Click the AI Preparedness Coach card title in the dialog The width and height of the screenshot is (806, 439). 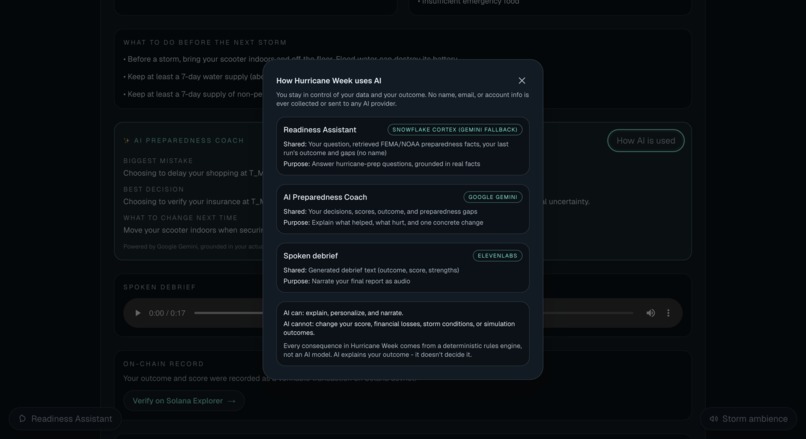tap(325, 197)
